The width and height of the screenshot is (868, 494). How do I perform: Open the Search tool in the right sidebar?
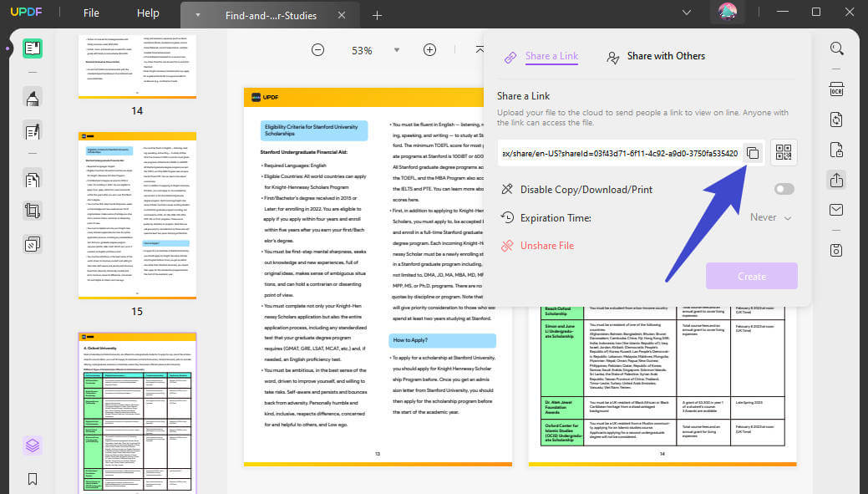click(x=836, y=48)
